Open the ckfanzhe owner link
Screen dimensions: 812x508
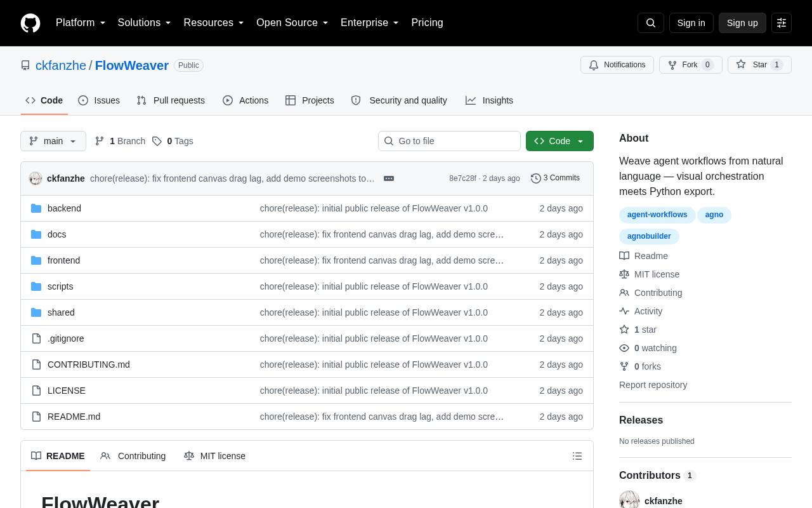pyautogui.click(x=61, y=65)
